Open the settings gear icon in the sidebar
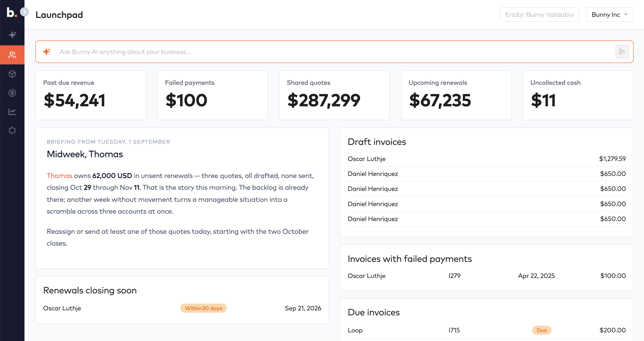The height and width of the screenshot is (341, 644). click(x=12, y=130)
